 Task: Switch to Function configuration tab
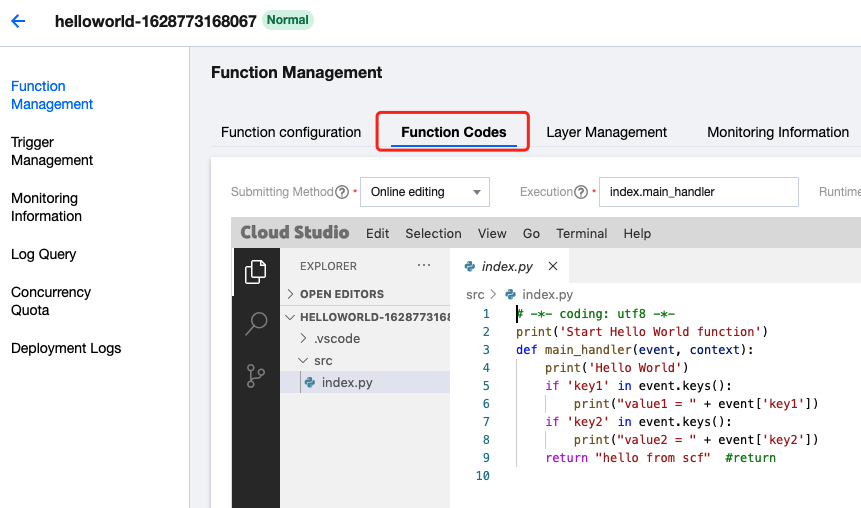(291, 132)
